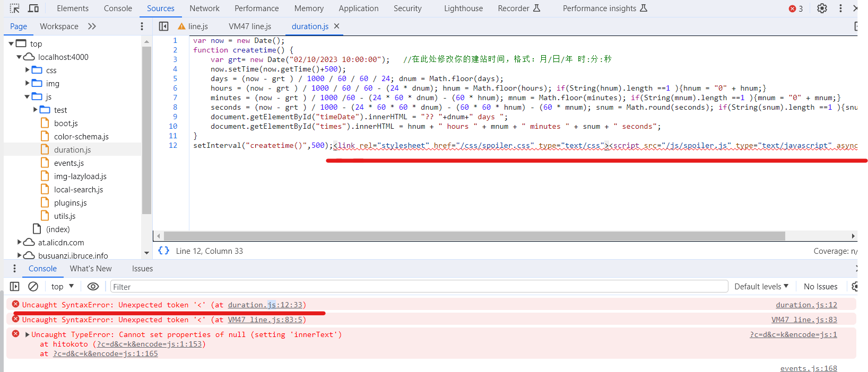This screenshot has width=868, height=372.
Task: Create live expression with eye icon
Action: (93, 287)
